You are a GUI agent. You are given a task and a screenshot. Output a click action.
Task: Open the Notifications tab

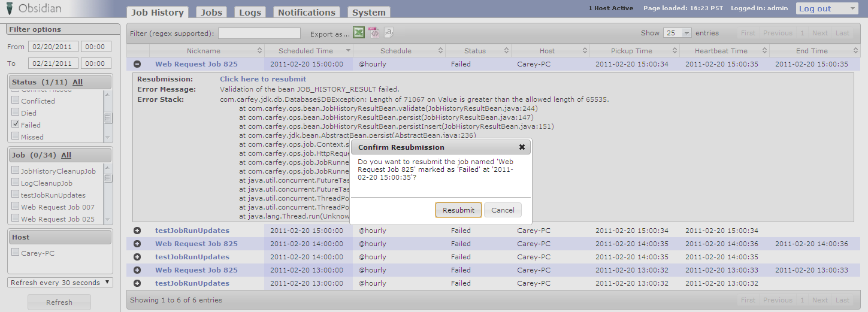[x=306, y=13]
